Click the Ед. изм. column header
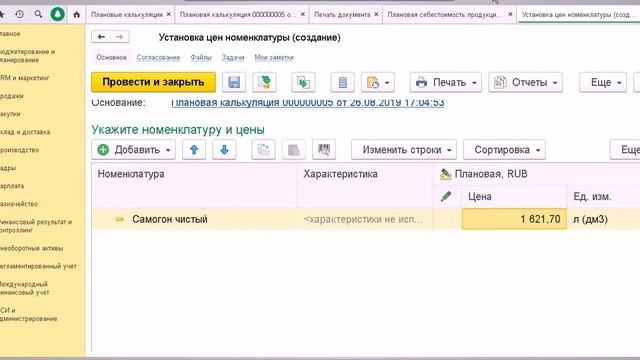Image resolution: width=640 pixels, height=360 pixels. (604, 197)
